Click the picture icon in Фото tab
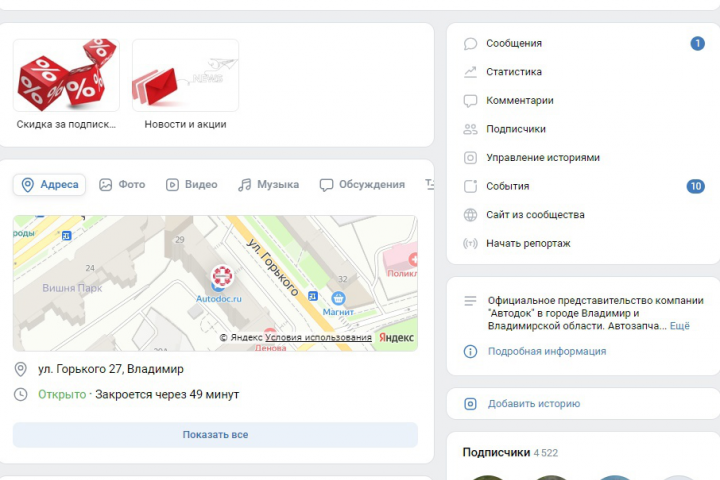This screenshot has height=480, width=720. tap(106, 185)
